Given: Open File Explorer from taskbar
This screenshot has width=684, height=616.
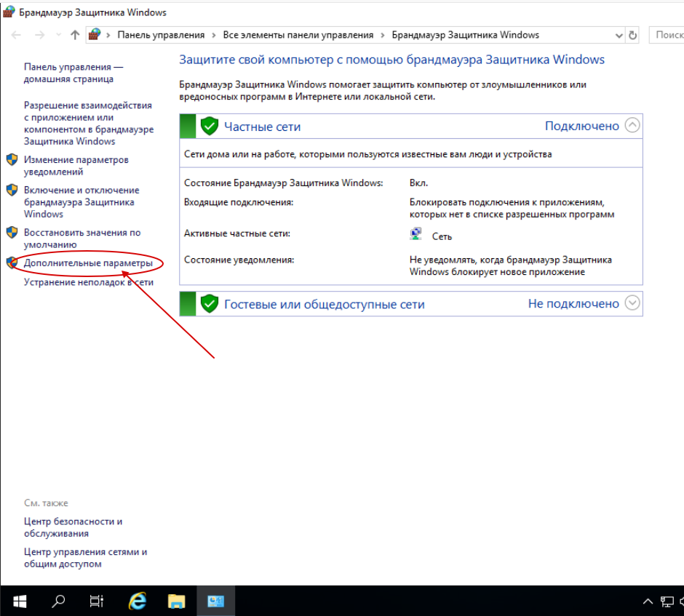Looking at the screenshot, I should tap(177, 601).
